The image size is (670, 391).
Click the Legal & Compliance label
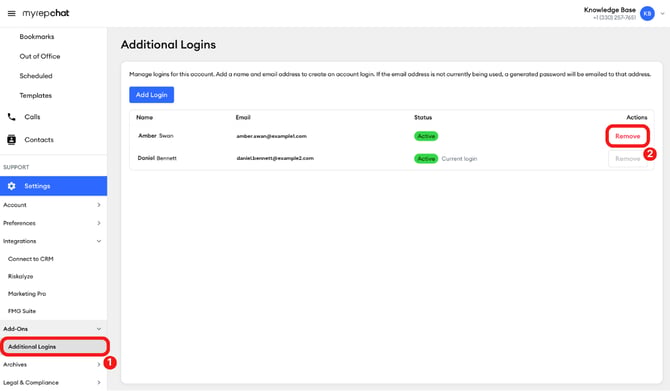(x=31, y=382)
